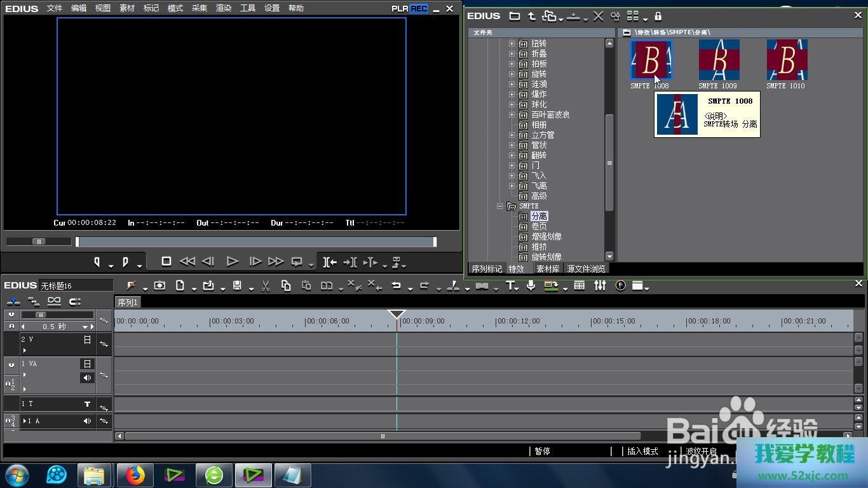Click the voice-over microphone icon
868x488 pixels.
[531, 286]
